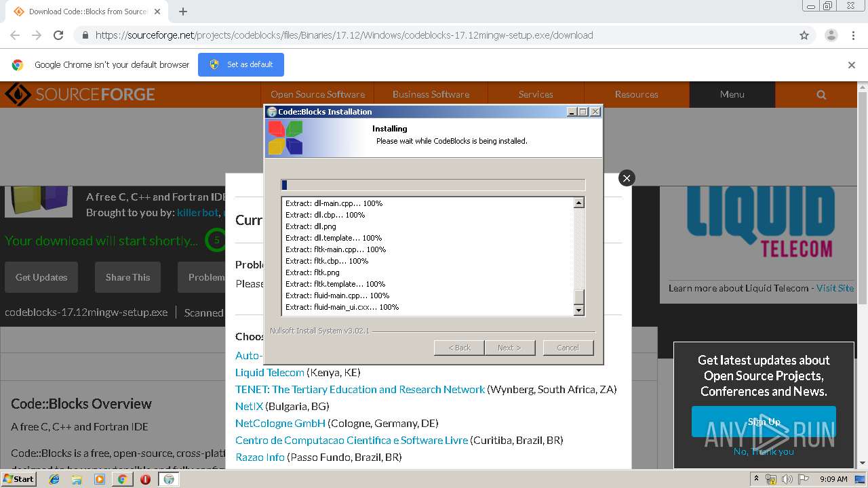Click the taskbar clock showing 9:09 AM

click(x=833, y=479)
